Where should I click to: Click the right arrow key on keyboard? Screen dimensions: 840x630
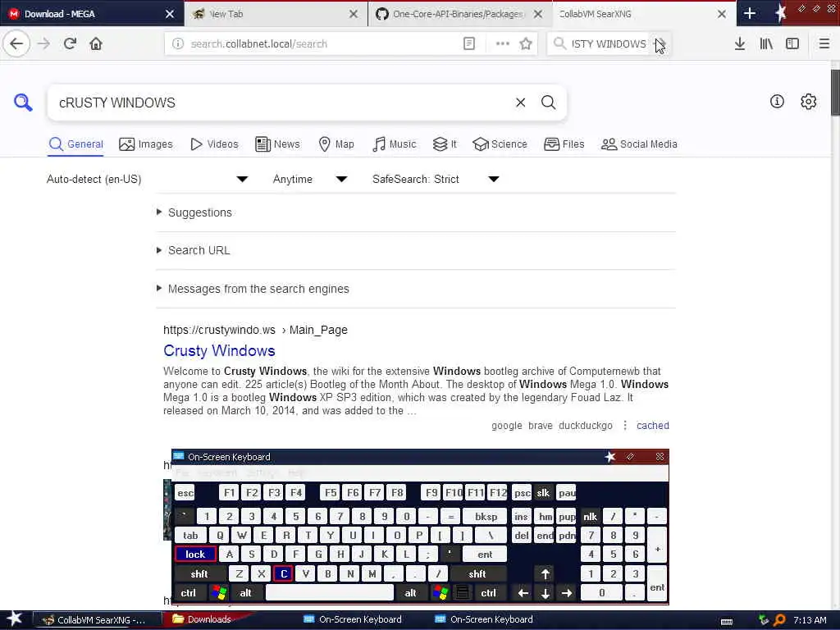[x=567, y=592]
